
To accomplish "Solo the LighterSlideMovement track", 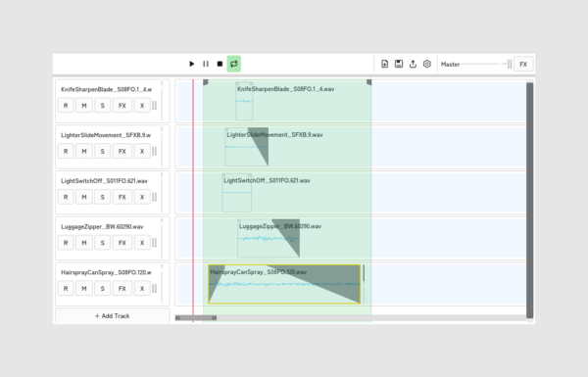I will (102, 151).
